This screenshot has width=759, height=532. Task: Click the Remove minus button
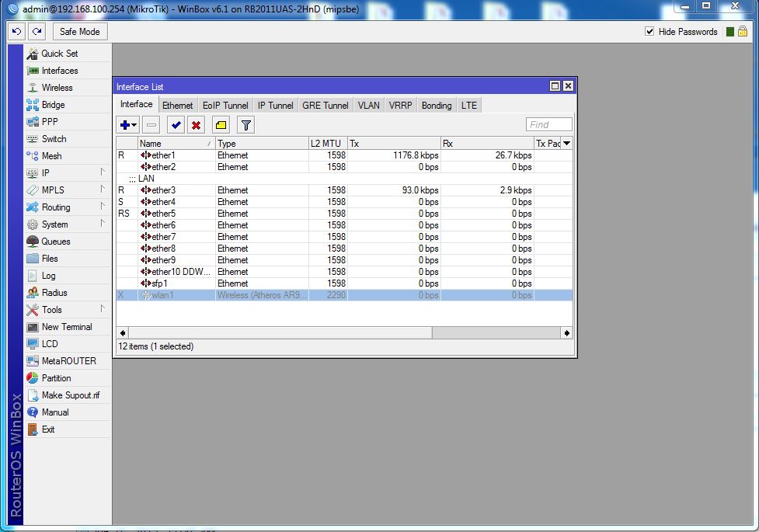click(x=151, y=125)
